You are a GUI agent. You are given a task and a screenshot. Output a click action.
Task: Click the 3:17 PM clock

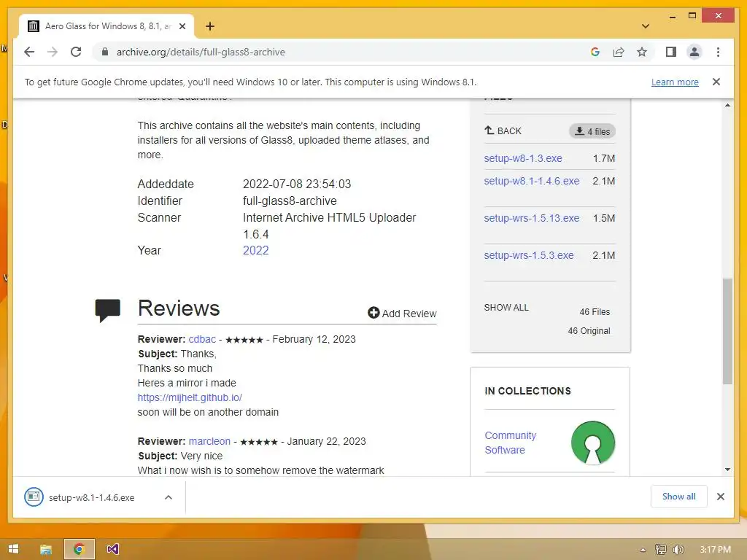tap(715, 550)
